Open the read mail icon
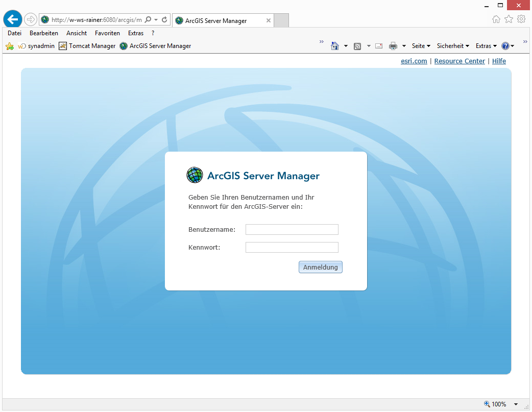Image resolution: width=532 pixels, height=412 pixels. pyautogui.click(x=378, y=45)
